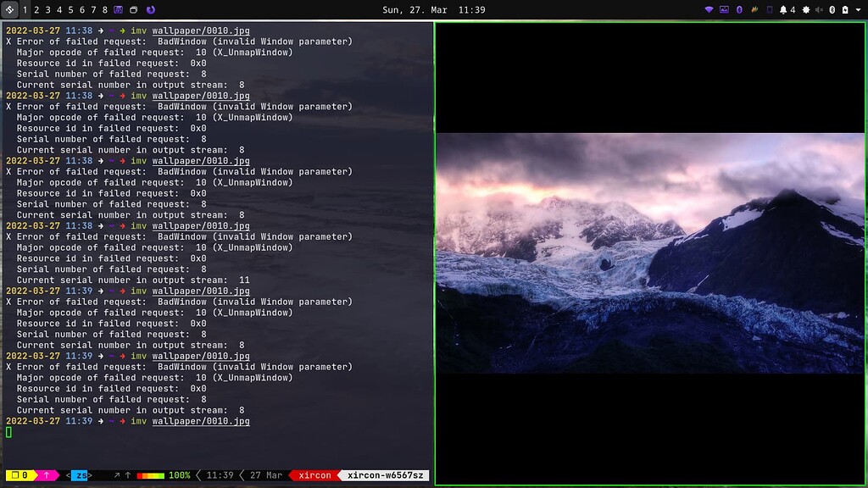868x488 pixels.
Task: Click the battery indicator icon in the tray
Action: pyautogui.click(x=845, y=9)
